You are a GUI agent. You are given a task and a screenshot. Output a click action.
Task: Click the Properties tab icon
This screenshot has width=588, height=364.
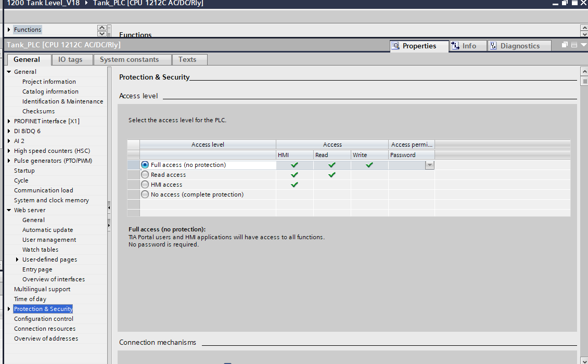395,46
